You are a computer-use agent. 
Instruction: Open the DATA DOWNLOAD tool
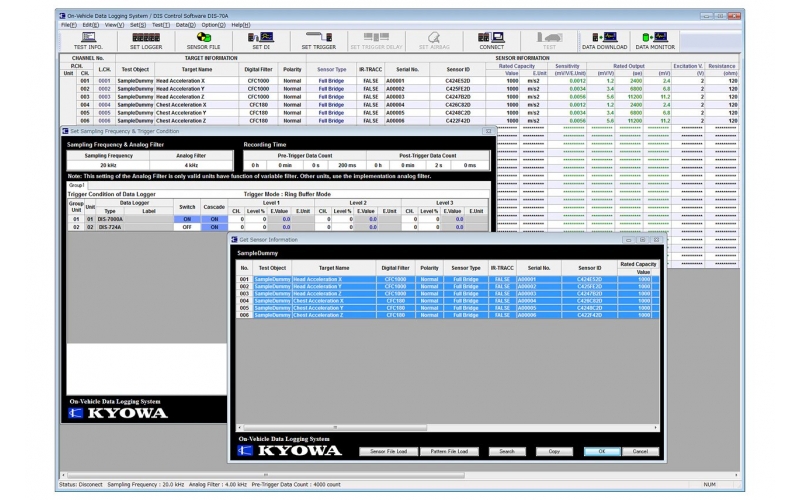coord(605,41)
